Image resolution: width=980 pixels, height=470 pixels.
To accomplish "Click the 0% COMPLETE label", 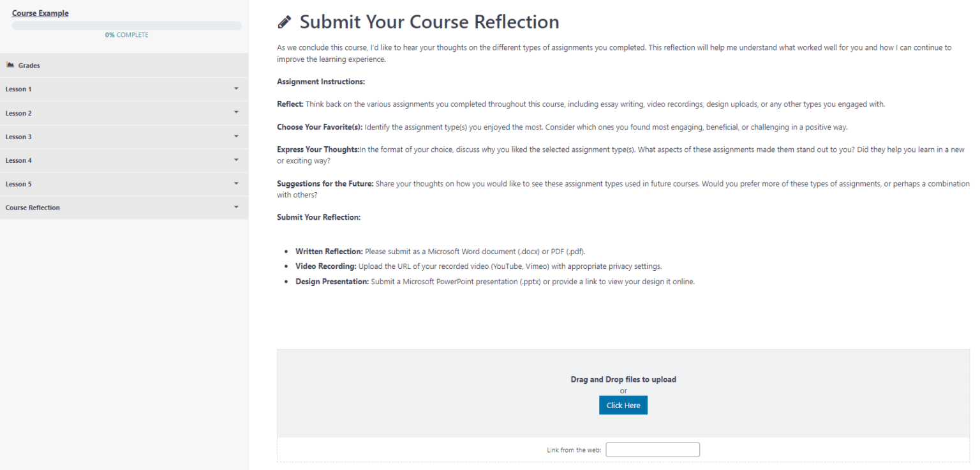I will click(126, 34).
